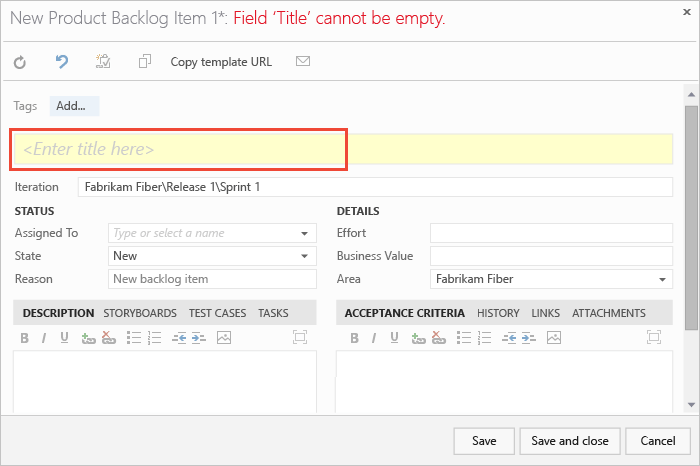Switch to the Storyboards tab

coord(140,313)
